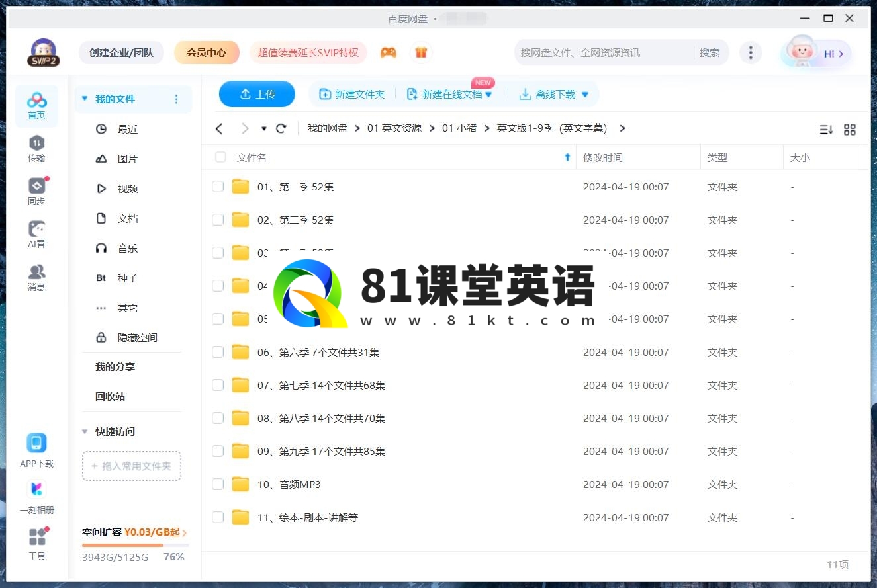
Task: Open the three-dot more options menu in header
Action: tap(750, 53)
